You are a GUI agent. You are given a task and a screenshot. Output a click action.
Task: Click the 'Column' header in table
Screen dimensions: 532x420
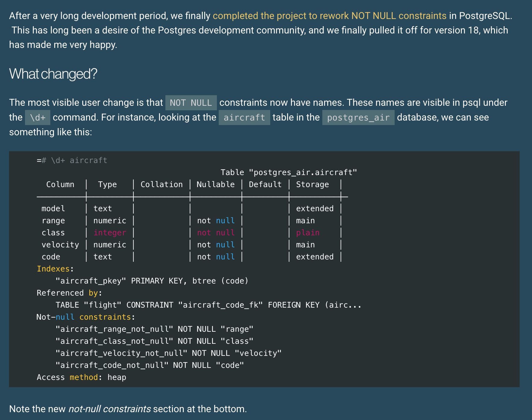point(60,184)
